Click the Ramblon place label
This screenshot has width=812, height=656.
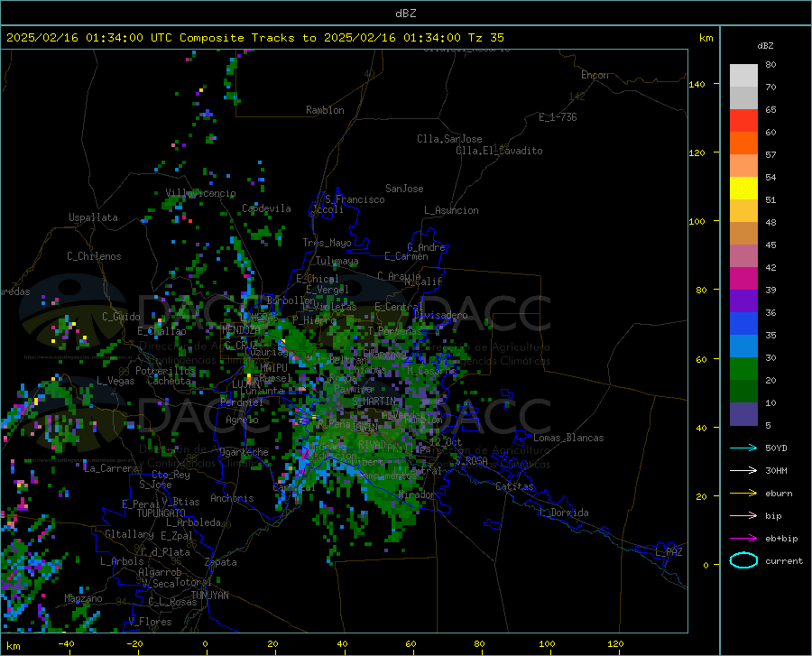click(325, 110)
